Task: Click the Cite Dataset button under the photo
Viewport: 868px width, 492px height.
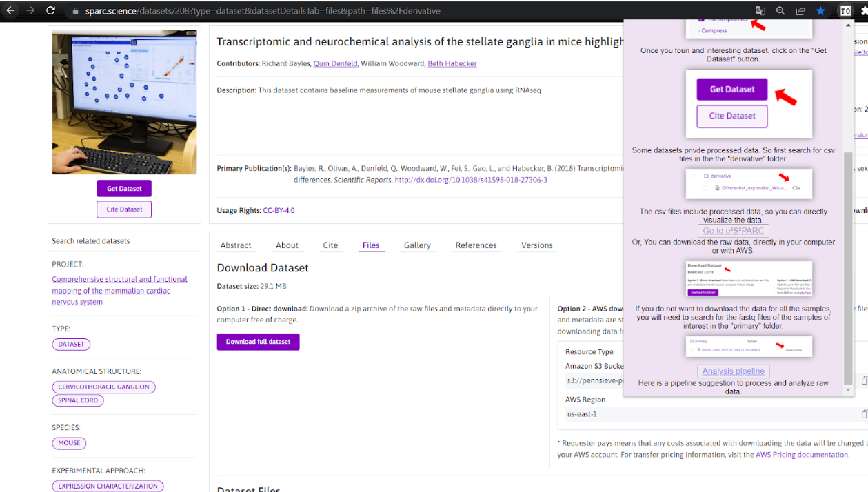Action: click(124, 209)
